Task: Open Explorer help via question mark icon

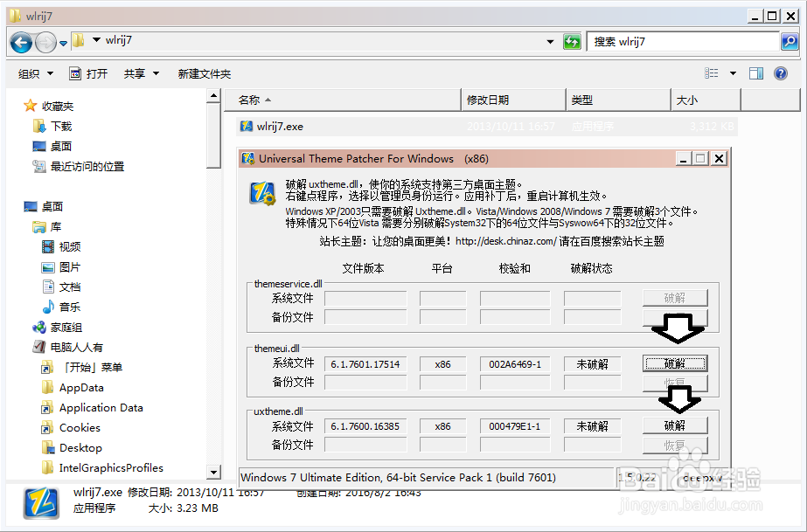Action: click(x=781, y=73)
